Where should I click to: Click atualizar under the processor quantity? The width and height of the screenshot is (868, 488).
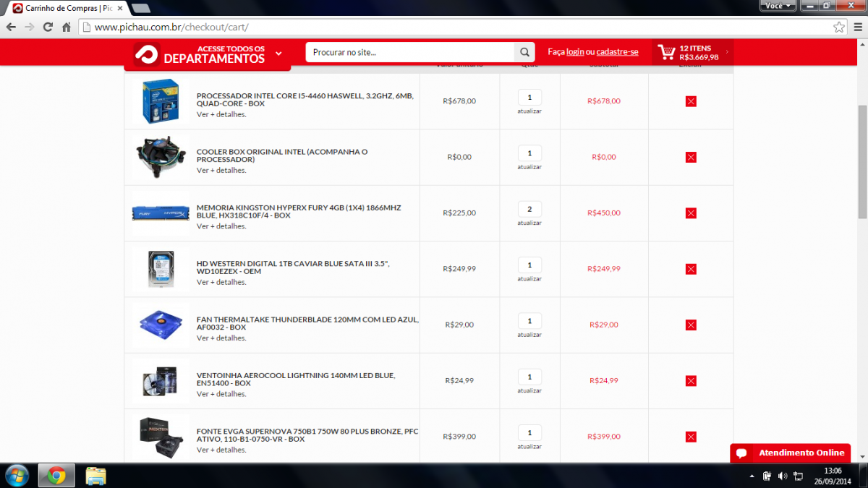(x=529, y=111)
